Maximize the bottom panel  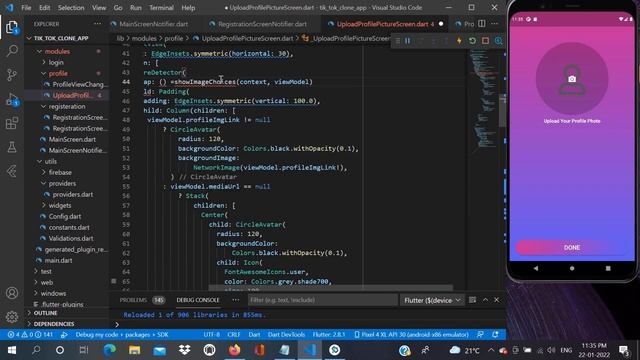485,300
